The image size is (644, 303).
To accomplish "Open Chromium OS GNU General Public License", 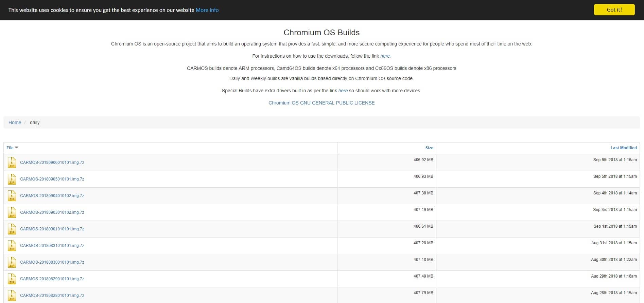I will pos(321,103).
